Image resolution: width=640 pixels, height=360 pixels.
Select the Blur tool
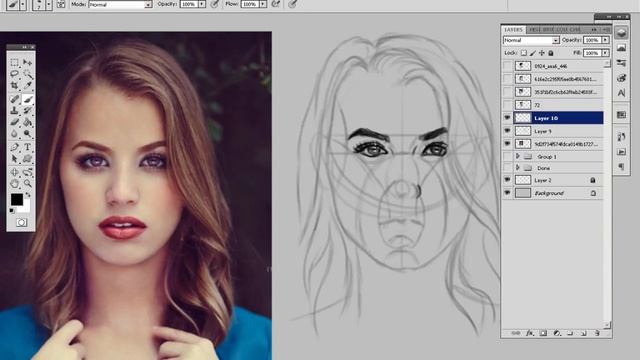(x=15, y=134)
